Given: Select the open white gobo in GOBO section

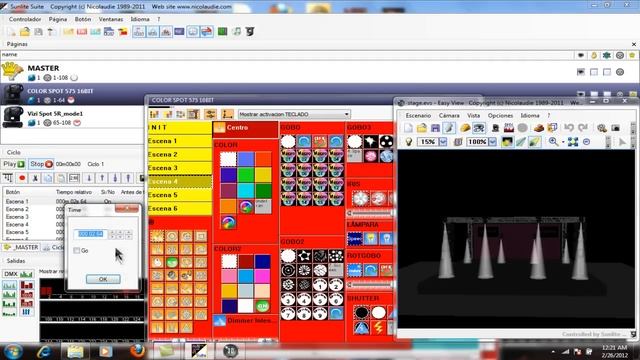Looking at the screenshot, I should (288, 142).
